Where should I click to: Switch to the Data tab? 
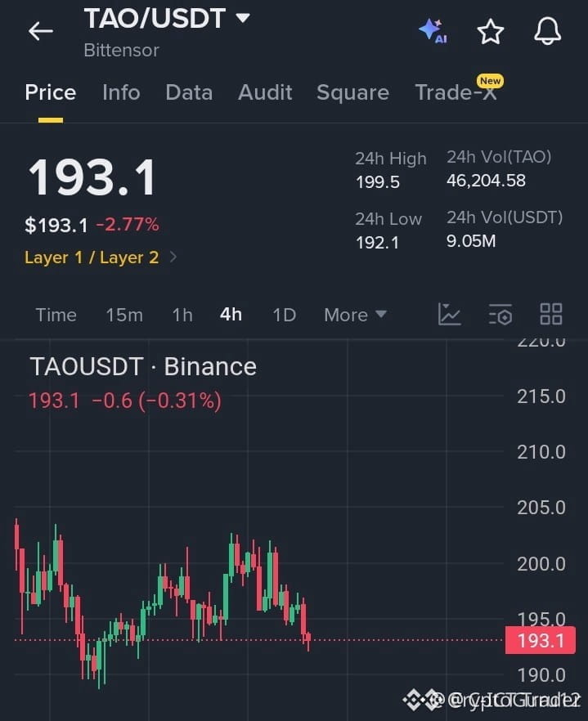point(189,92)
